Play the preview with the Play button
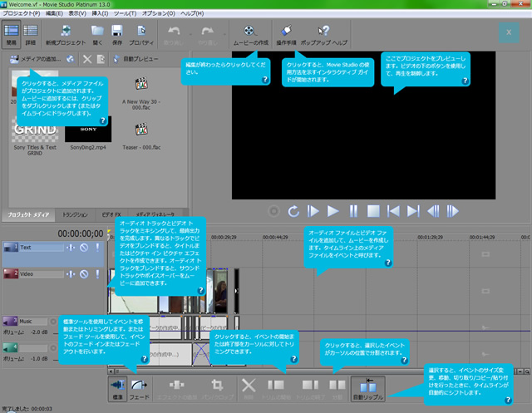The height and width of the screenshot is (413, 532). tap(332, 211)
